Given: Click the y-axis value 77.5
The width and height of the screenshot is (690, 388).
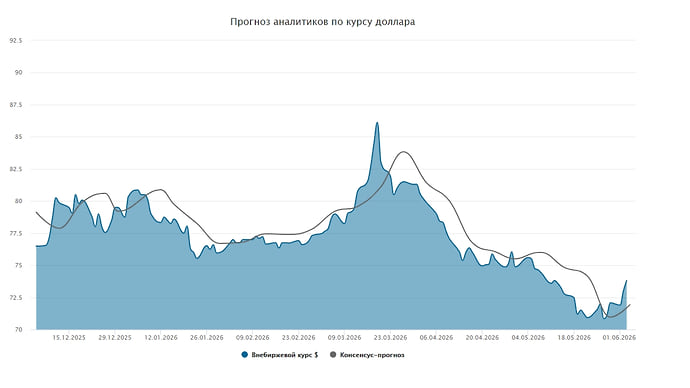Looking at the screenshot, I should click(x=16, y=233).
